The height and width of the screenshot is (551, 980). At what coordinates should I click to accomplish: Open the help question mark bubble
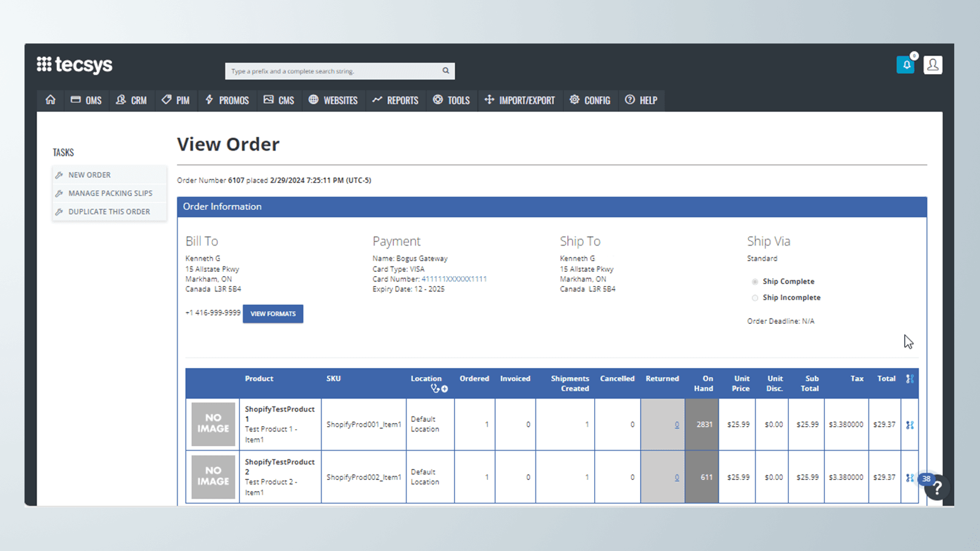937,488
